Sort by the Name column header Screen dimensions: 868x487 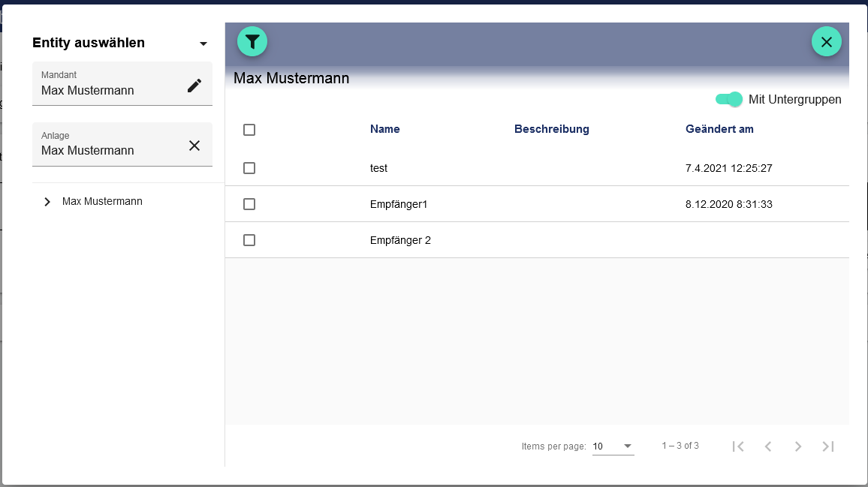(384, 129)
